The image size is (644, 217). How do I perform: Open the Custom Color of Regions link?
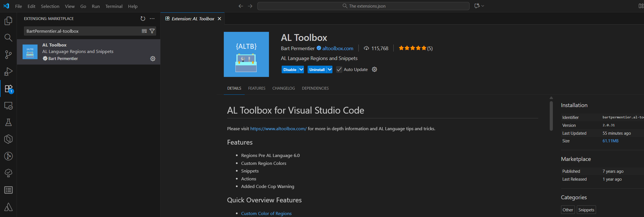point(266,213)
